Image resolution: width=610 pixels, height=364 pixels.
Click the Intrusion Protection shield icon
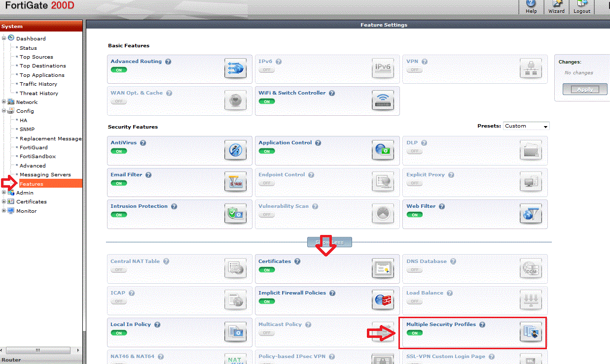tap(235, 214)
